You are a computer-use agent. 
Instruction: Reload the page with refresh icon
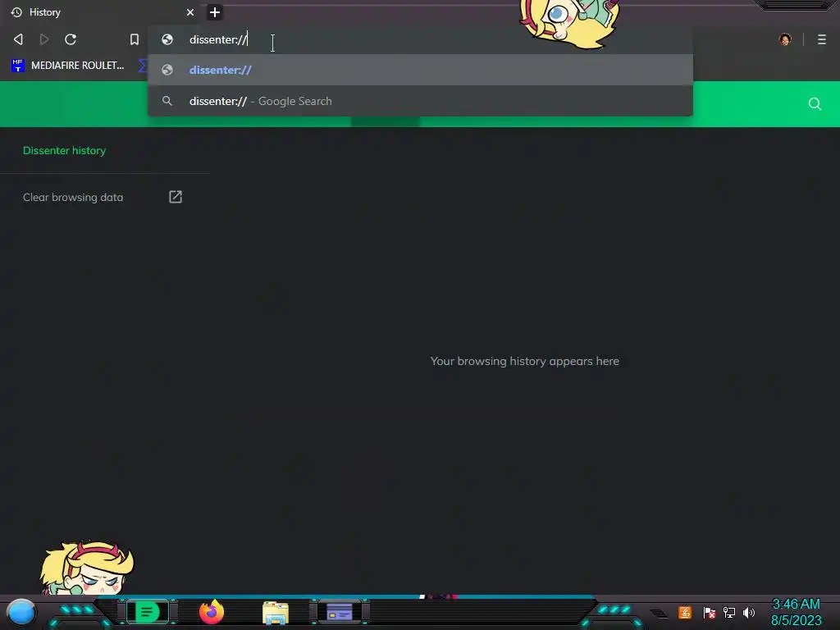(71, 39)
